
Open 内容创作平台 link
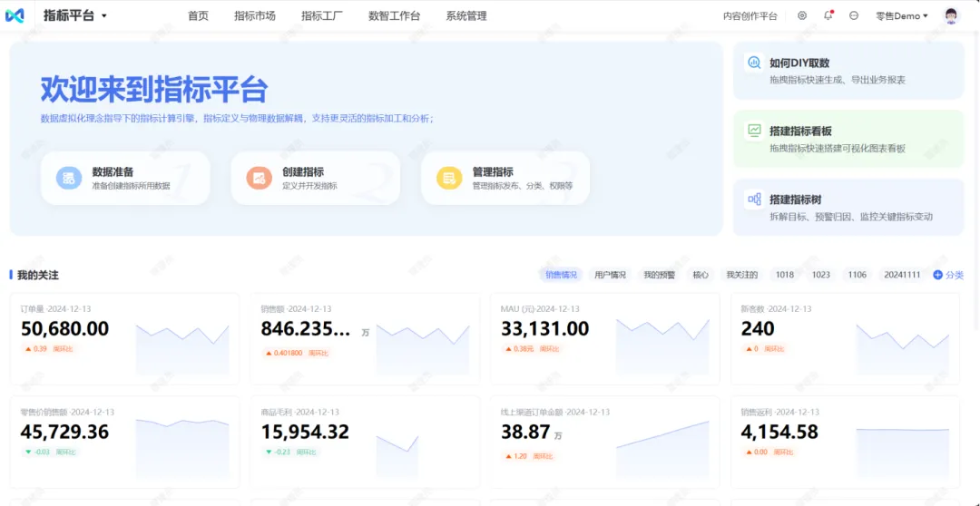click(750, 16)
